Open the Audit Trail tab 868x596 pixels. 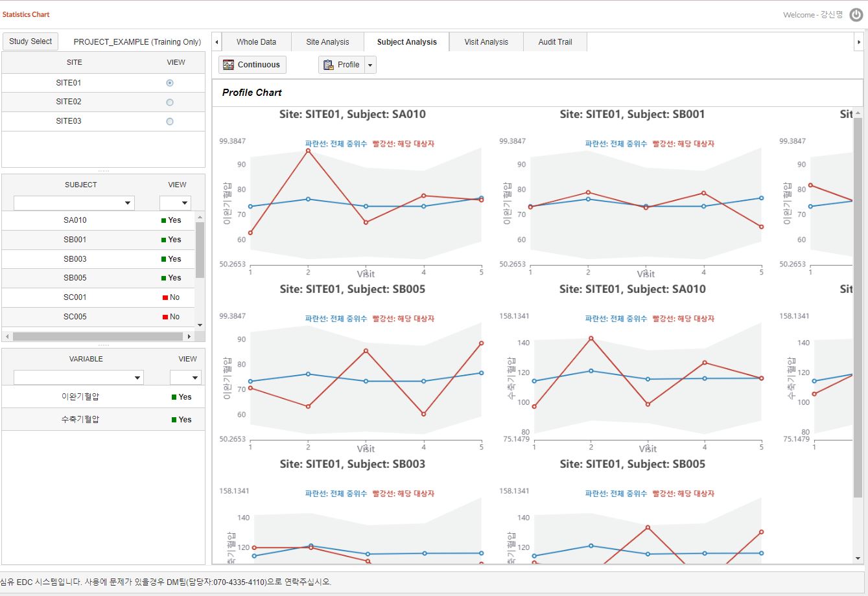click(x=555, y=42)
